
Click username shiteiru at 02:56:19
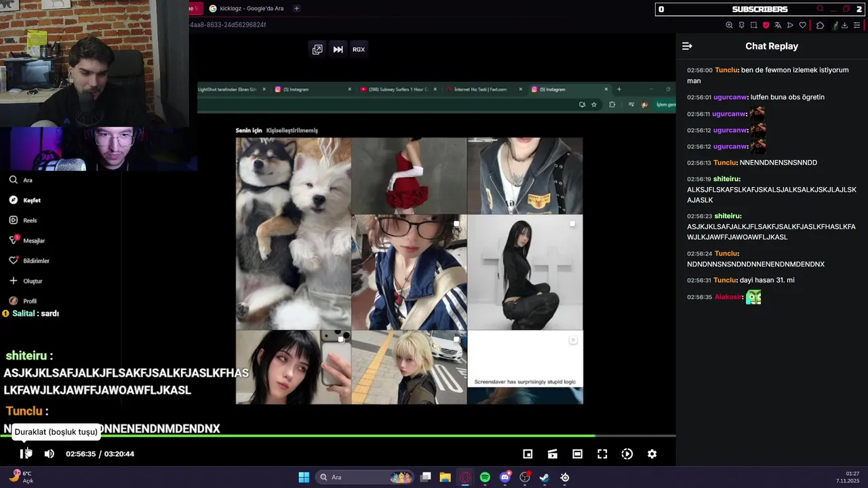coord(726,179)
